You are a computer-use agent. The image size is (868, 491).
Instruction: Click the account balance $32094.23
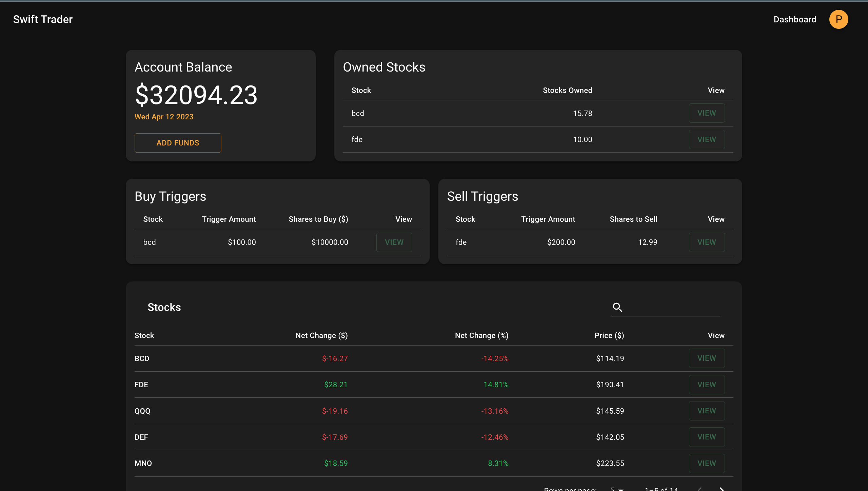pyautogui.click(x=196, y=95)
